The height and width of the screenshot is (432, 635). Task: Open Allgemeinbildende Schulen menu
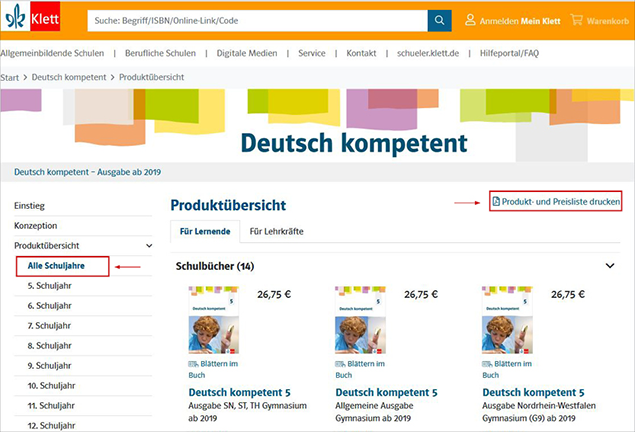click(x=52, y=53)
